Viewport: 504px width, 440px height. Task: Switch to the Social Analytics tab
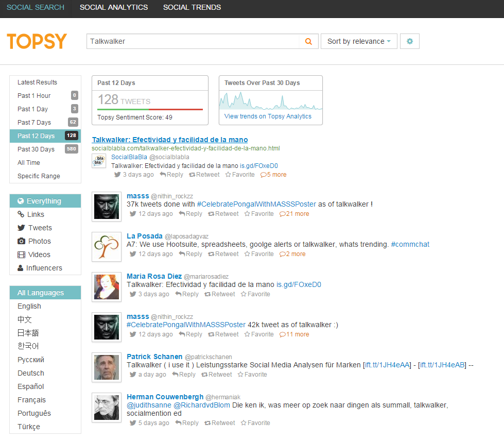[114, 7]
